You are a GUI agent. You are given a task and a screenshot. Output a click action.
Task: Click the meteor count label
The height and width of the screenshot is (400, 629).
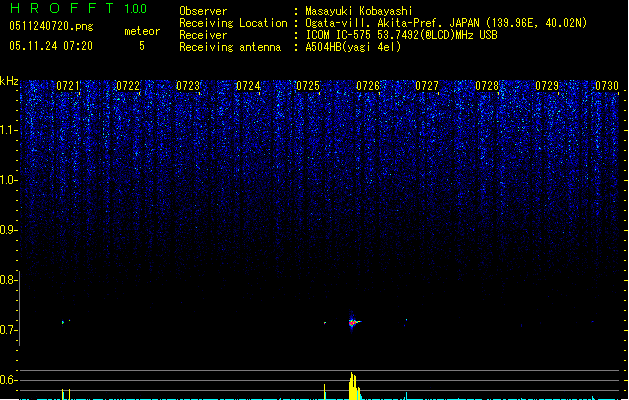point(142,31)
